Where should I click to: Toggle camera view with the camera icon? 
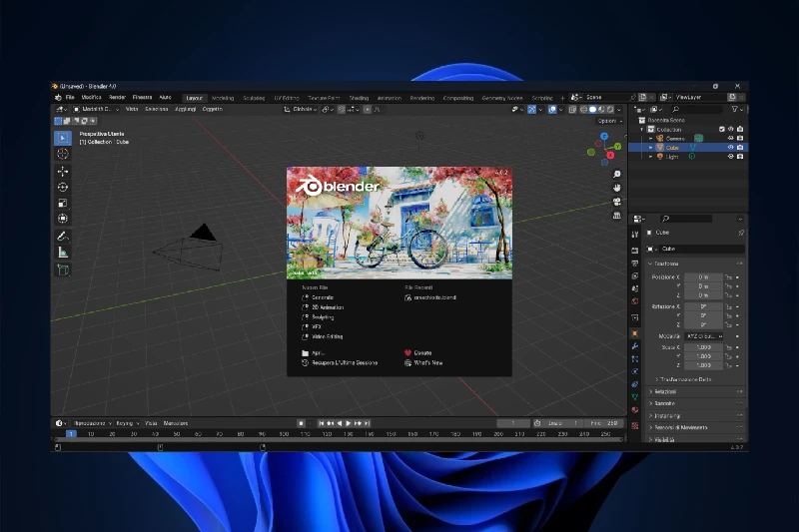click(x=617, y=201)
